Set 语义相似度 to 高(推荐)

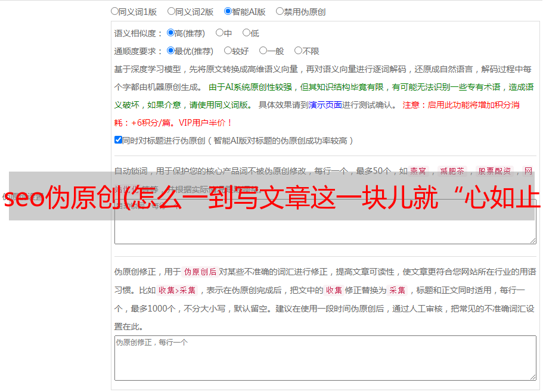[170, 33]
